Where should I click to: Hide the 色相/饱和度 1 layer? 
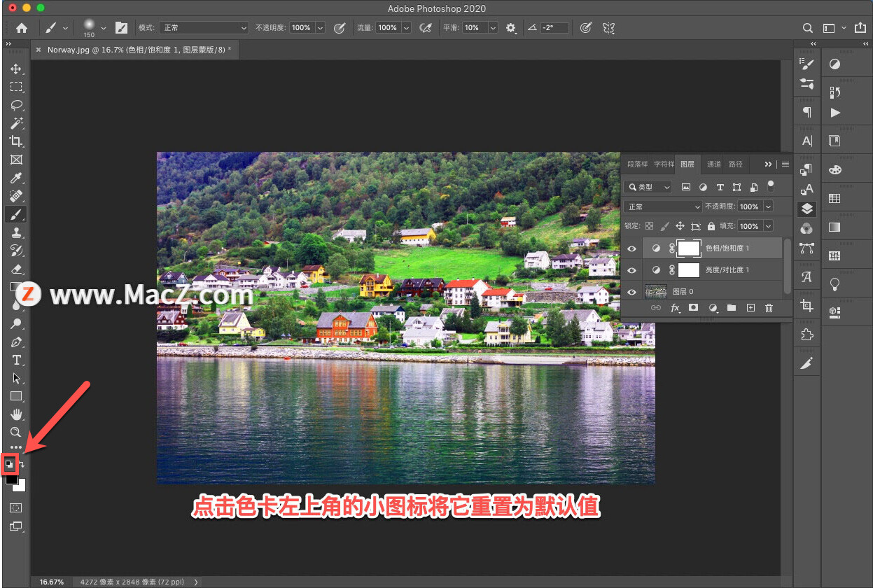pyautogui.click(x=632, y=248)
